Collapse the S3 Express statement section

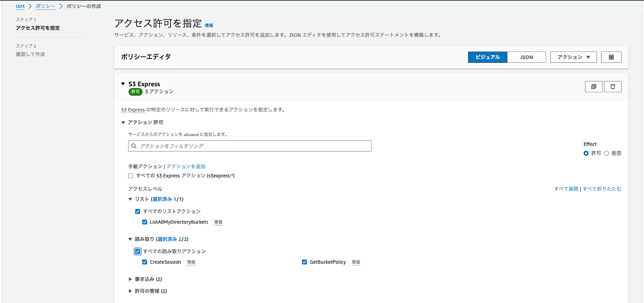tap(123, 84)
